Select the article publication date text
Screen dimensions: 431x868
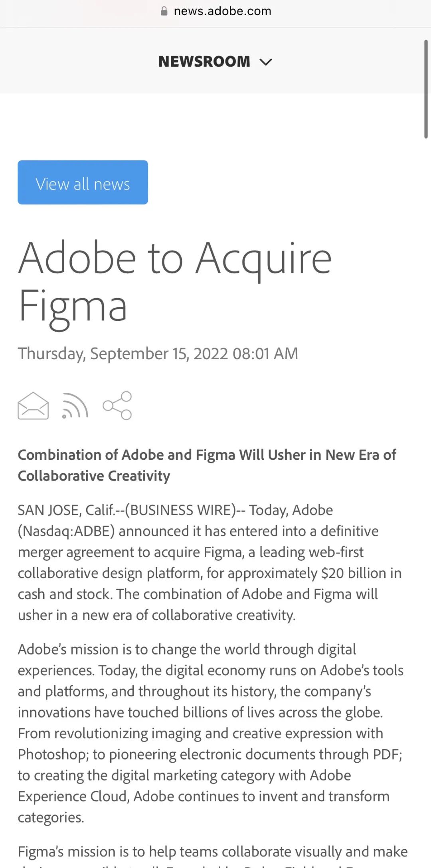coord(158,353)
